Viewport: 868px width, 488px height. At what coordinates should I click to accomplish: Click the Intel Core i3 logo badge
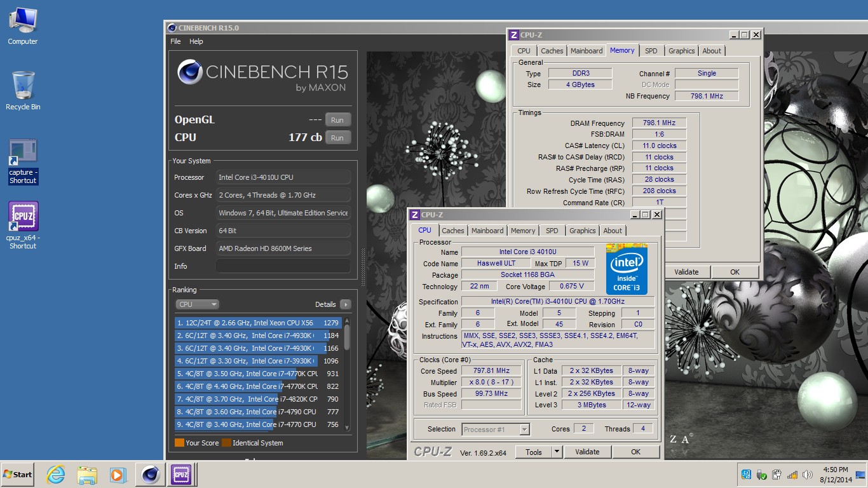click(627, 269)
